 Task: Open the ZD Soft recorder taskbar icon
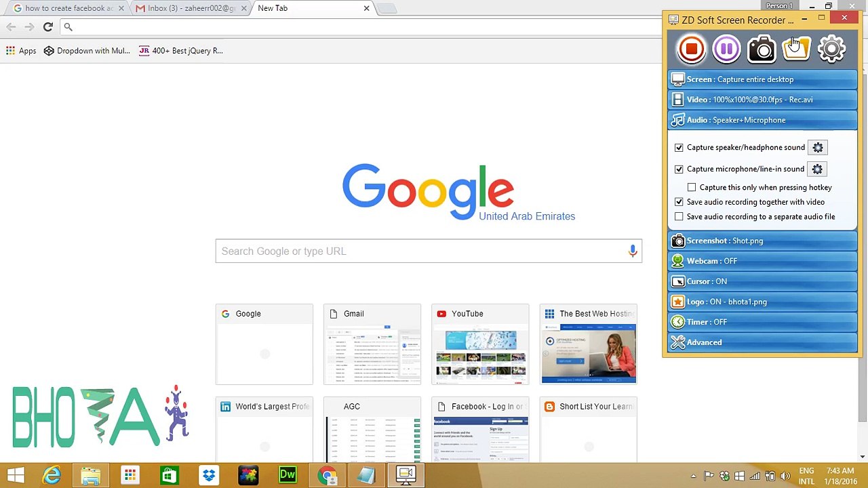(406, 475)
